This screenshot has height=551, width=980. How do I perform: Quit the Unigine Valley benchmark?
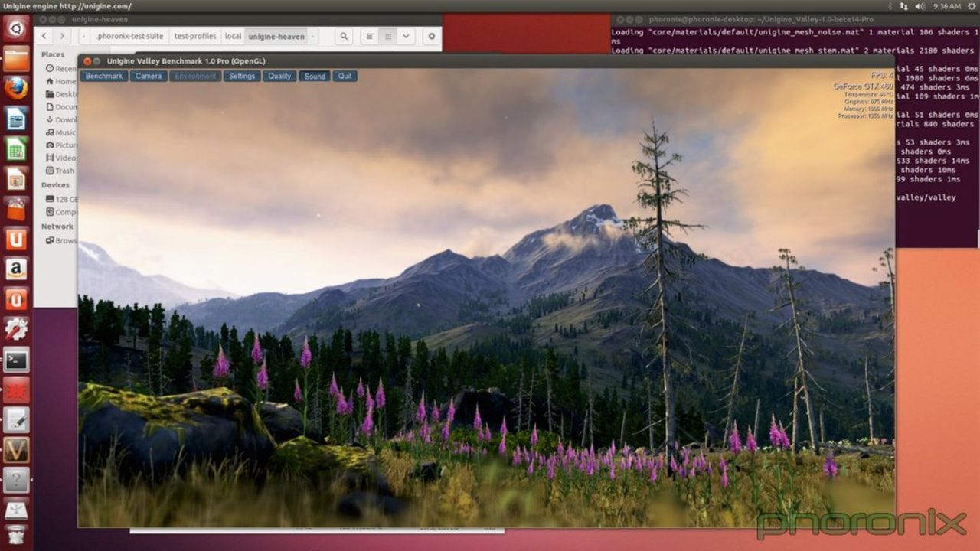coord(344,76)
